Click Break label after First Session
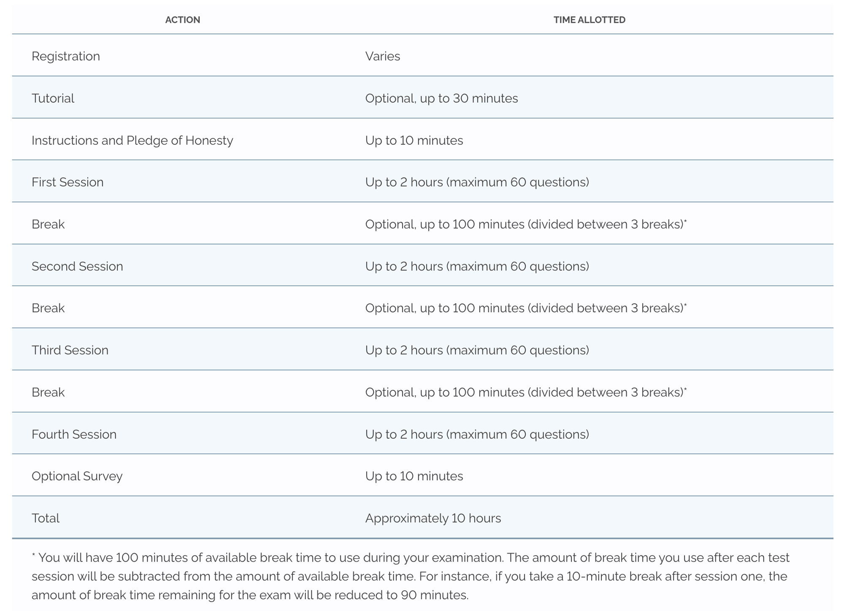The image size is (844, 616). pos(48,224)
